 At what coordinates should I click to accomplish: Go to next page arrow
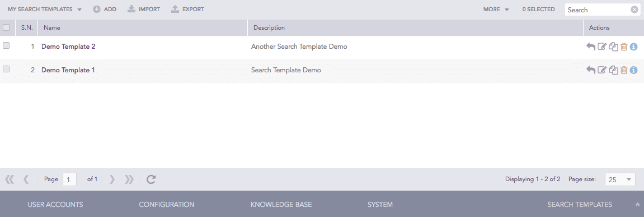(x=112, y=179)
